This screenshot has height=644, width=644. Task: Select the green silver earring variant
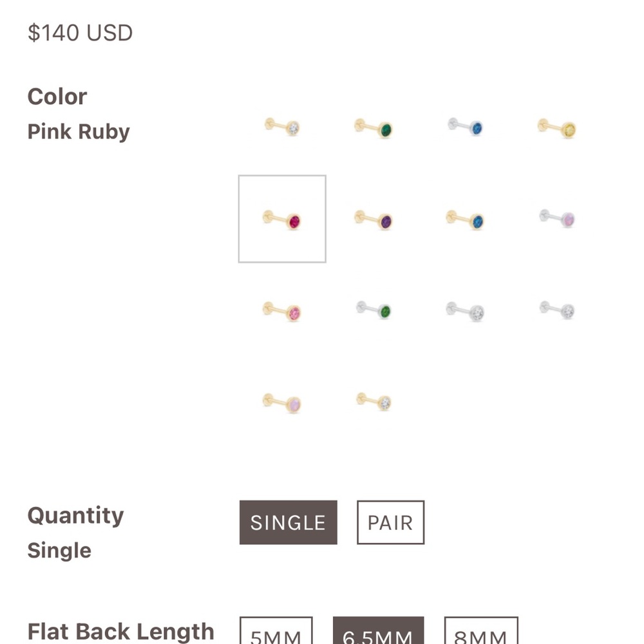tap(375, 310)
